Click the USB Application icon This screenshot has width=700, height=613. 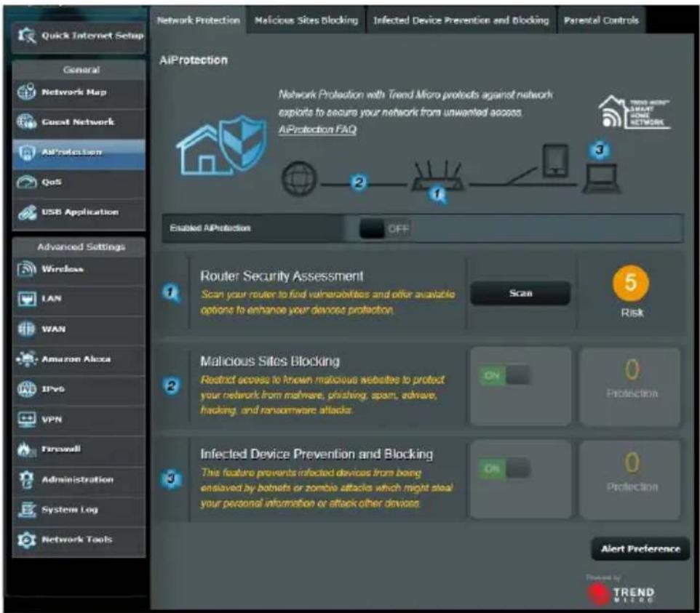[27, 212]
